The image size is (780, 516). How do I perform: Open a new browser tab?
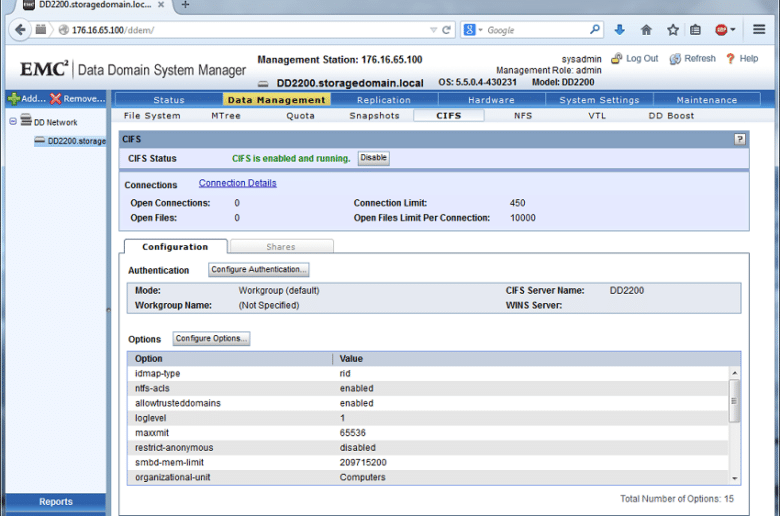pos(185,4)
